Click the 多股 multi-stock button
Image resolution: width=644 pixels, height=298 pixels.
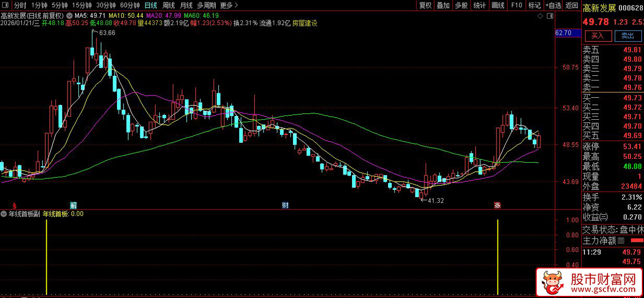[461, 5]
